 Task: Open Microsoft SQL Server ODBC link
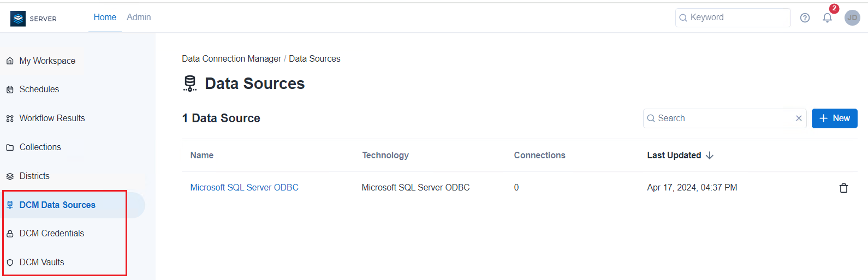244,188
